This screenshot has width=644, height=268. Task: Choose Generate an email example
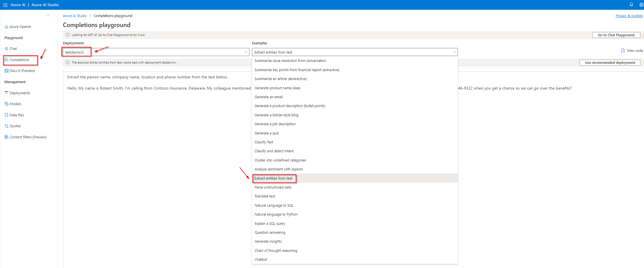coord(355,97)
